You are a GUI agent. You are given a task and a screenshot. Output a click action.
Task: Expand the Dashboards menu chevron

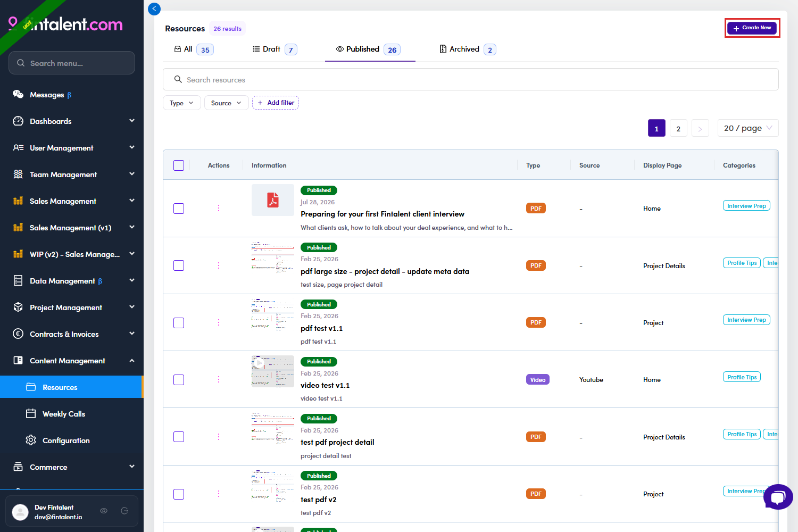click(132, 121)
